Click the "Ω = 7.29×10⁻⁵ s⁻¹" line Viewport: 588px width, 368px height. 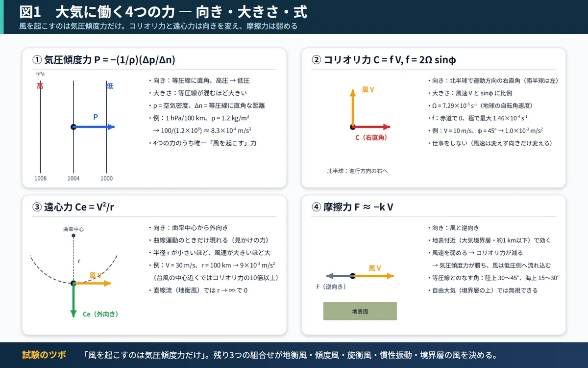pos(480,105)
